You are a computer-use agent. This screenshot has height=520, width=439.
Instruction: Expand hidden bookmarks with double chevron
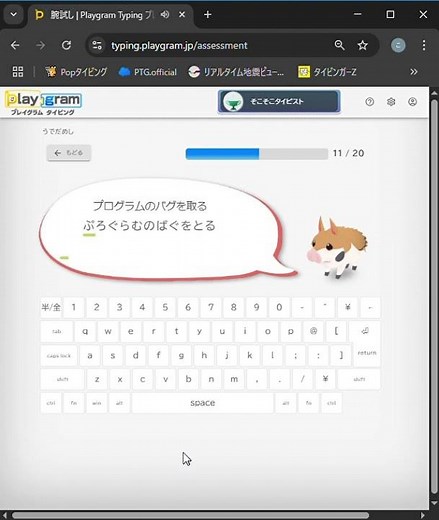click(x=414, y=72)
